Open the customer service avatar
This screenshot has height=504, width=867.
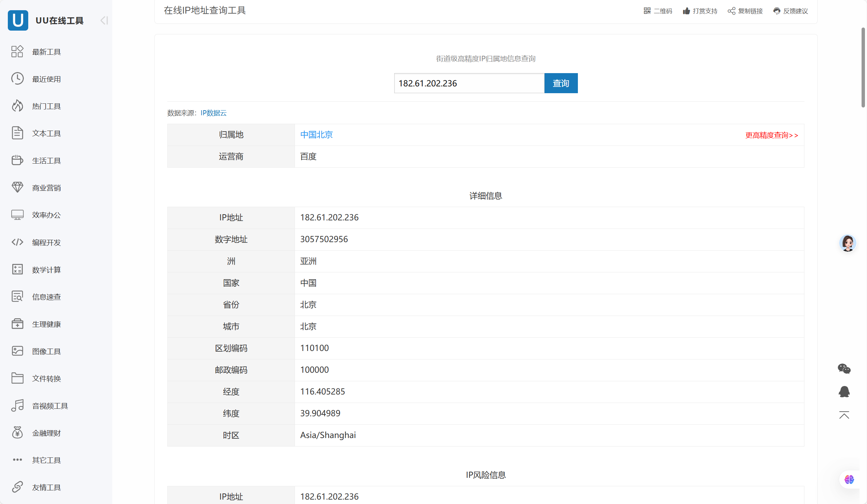pos(847,243)
